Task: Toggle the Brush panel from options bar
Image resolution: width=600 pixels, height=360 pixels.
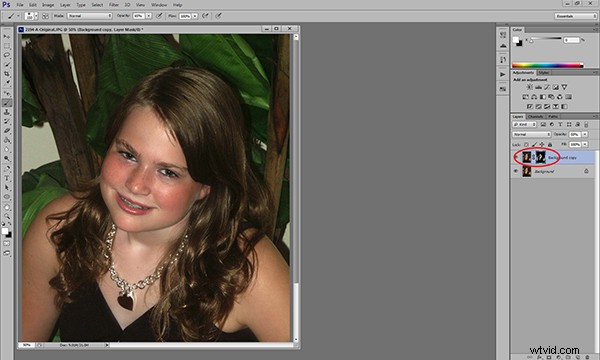Action: click(x=45, y=16)
